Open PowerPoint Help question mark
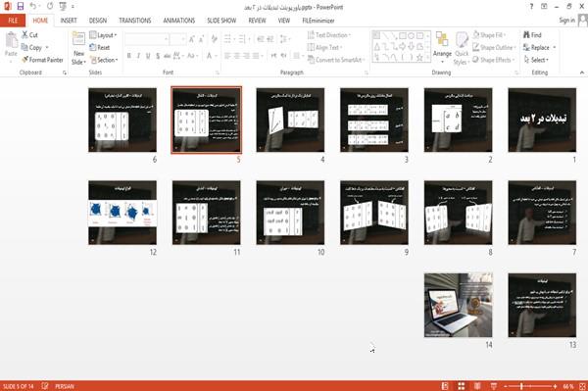The height and width of the screenshot is (391, 588). point(531,7)
